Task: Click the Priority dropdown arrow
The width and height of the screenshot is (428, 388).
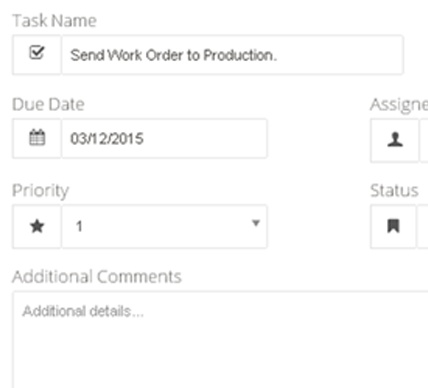Action: (256, 223)
